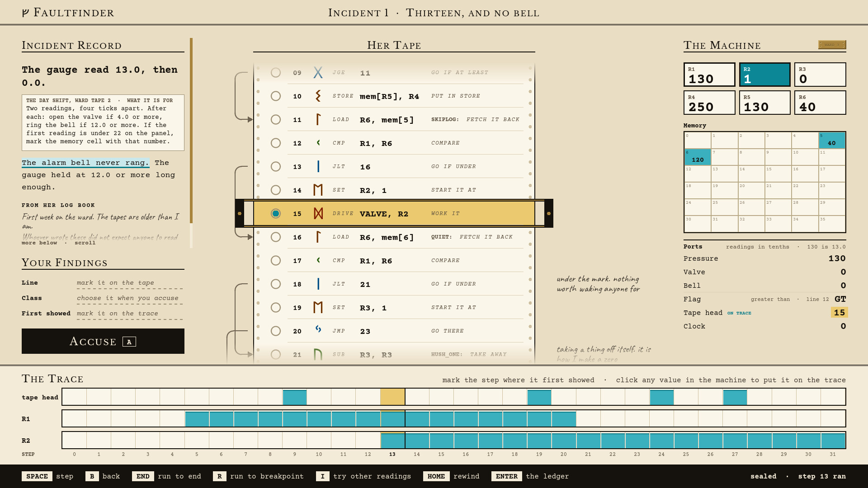Toggle breakpoint circle on line 10
The width and height of the screenshot is (868, 488).
[276, 96]
